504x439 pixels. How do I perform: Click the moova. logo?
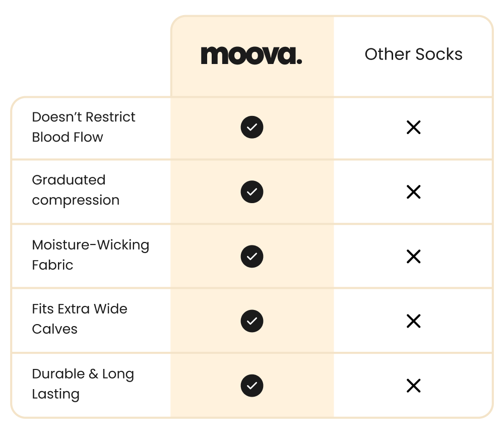click(251, 55)
